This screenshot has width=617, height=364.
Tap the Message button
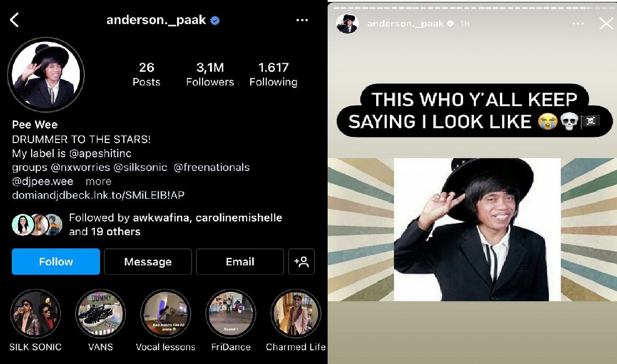coord(148,262)
